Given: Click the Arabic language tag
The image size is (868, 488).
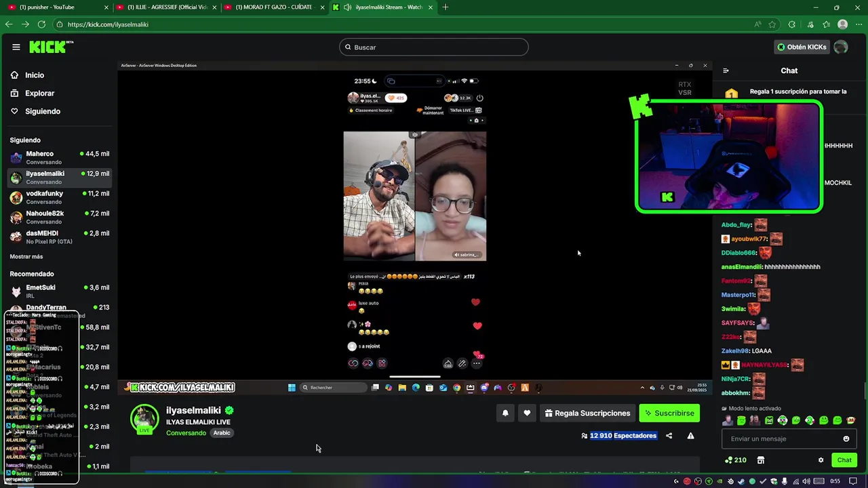Looking at the screenshot, I should click(x=222, y=432).
